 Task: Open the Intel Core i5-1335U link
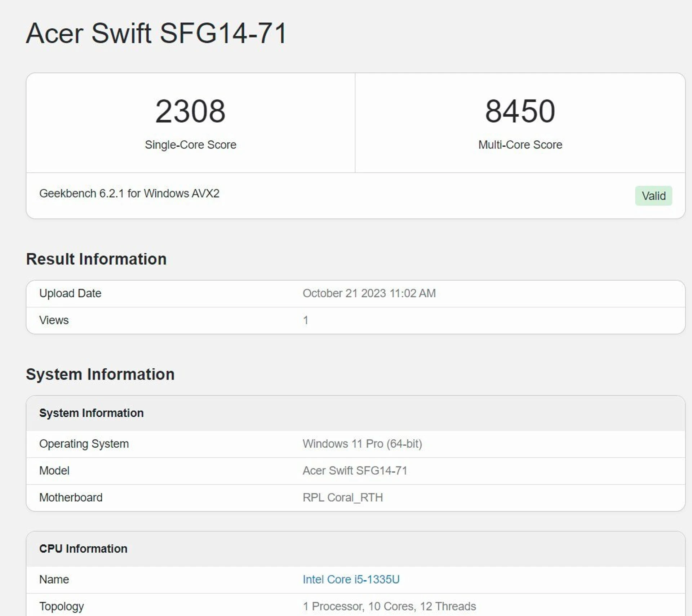click(351, 579)
